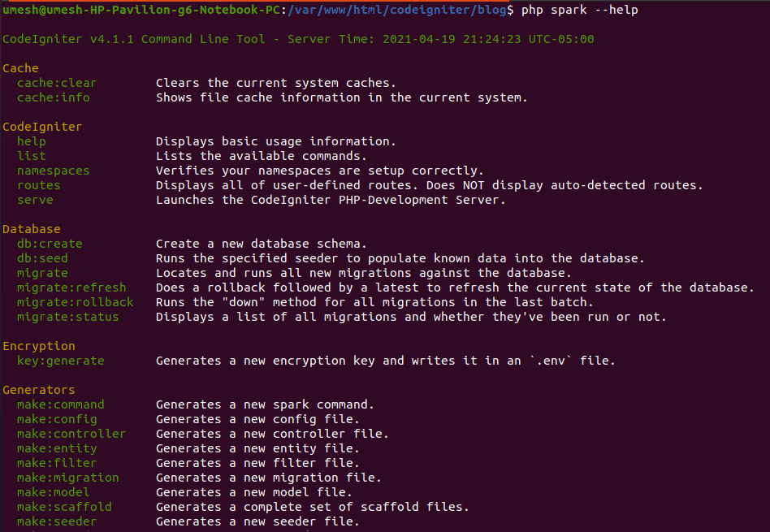Click the migrate:refresh command
The height and width of the screenshot is (532, 770).
pos(71,288)
